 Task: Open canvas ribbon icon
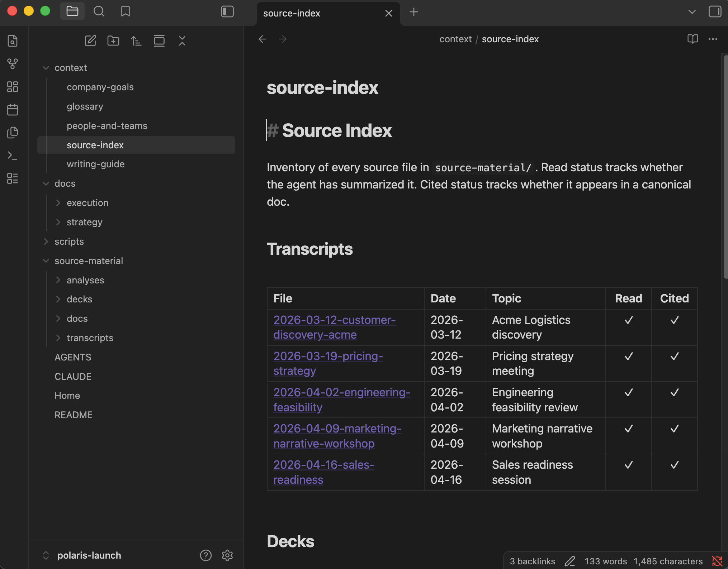click(x=13, y=87)
